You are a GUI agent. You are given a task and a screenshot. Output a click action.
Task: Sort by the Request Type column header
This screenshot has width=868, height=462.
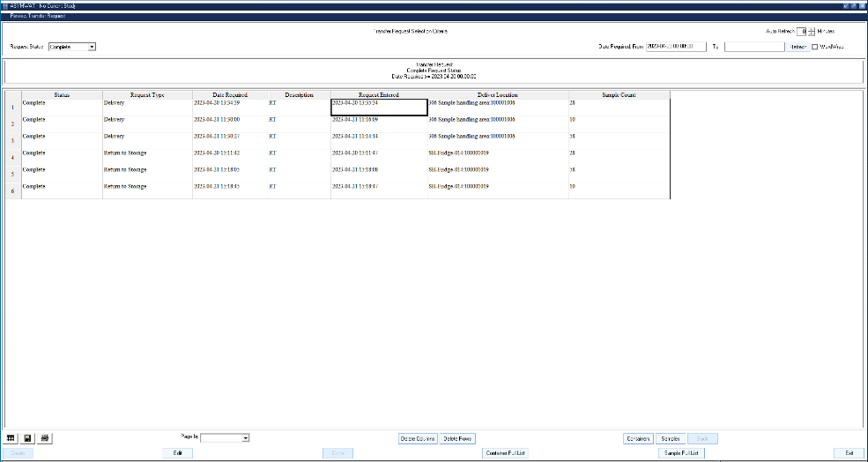(x=147, y=94)
